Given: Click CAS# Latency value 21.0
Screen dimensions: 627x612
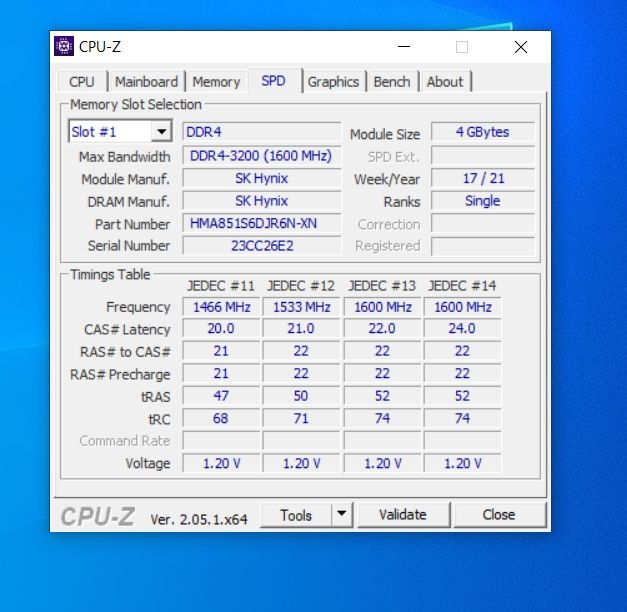Looking at the screenshot, I should tap(301, 328).
